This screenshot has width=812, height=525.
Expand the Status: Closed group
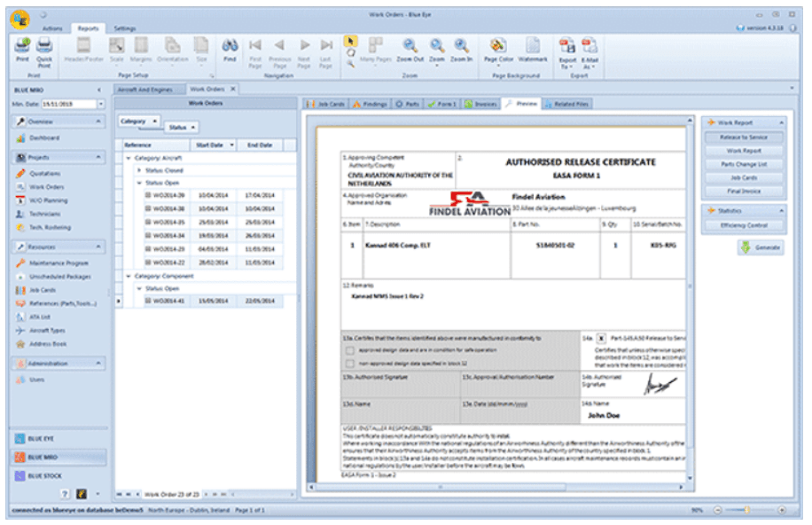point(139,170)
